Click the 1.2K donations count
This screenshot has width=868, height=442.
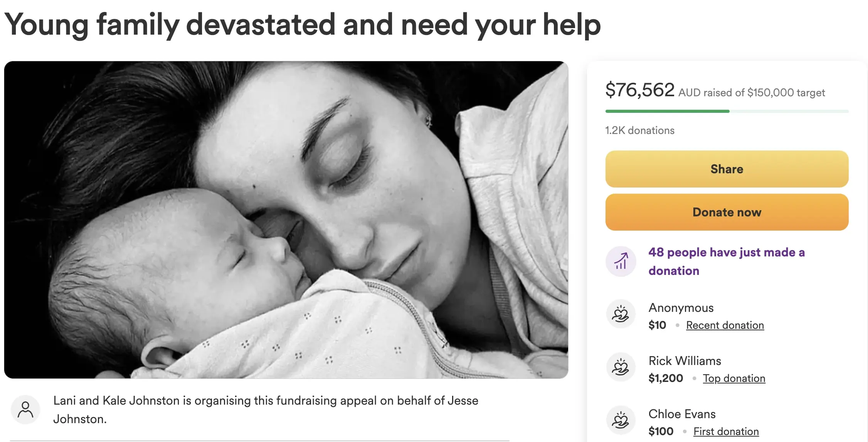point(640,131)
